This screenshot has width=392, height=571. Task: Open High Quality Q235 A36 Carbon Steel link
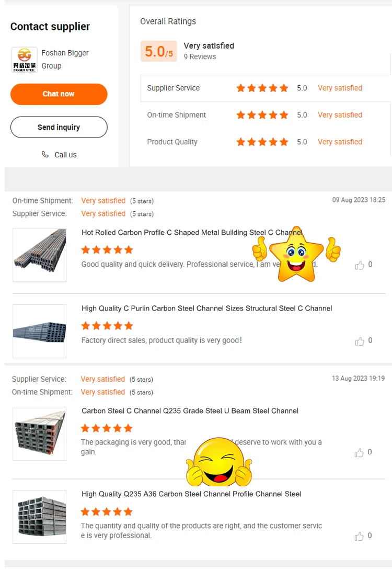coord(191,494)
